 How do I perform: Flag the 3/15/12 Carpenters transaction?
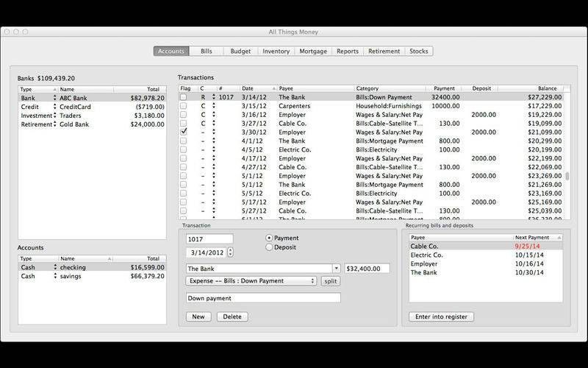point(184,106)
